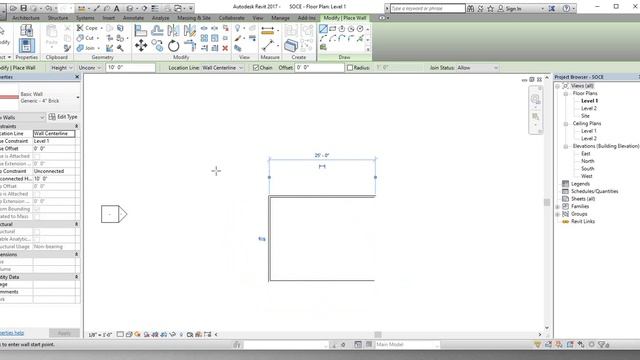Image resolution: width=640 pixels, height=360 pixels.
Task: Click the favorites star icon in title bar
Action: [x=490, y=8]
